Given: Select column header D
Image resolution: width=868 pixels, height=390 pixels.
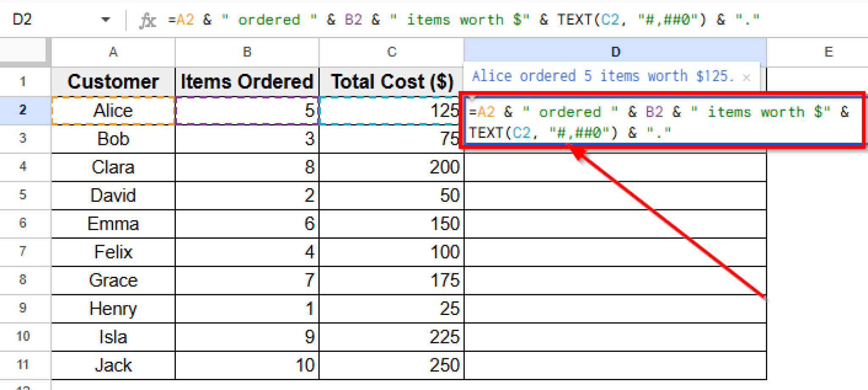Looking at the screenshot, I should [615, 52].
